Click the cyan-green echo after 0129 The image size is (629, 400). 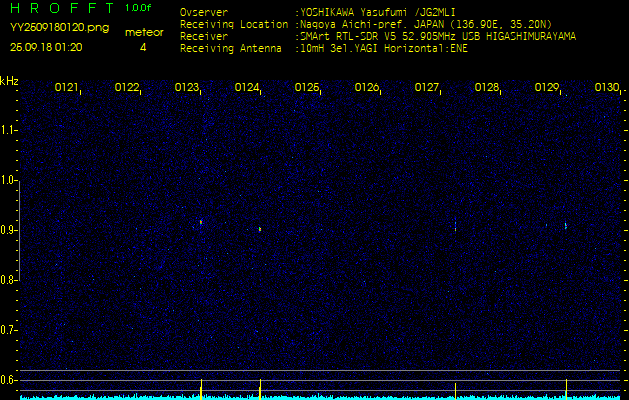566,226
